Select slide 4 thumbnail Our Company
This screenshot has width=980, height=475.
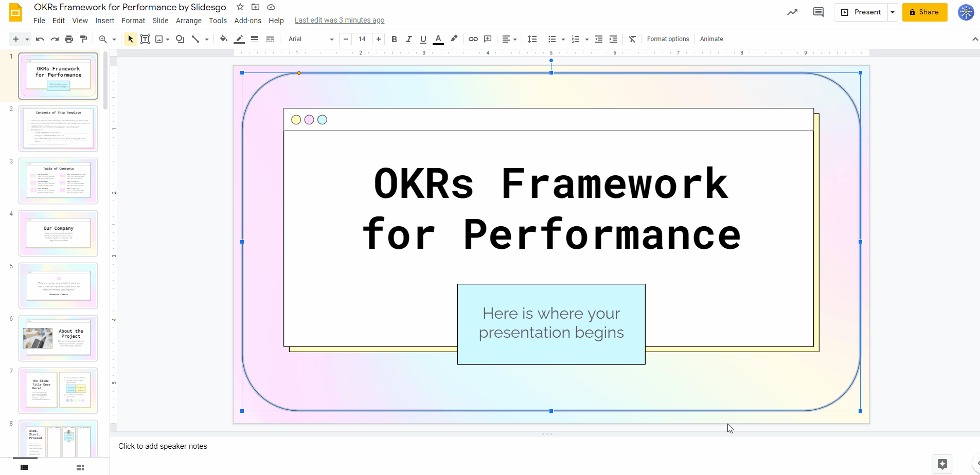58,233
